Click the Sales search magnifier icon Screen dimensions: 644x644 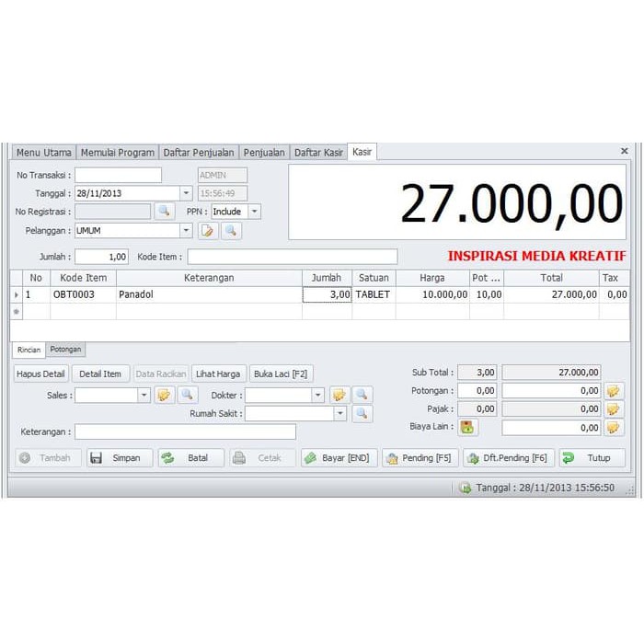188,395
